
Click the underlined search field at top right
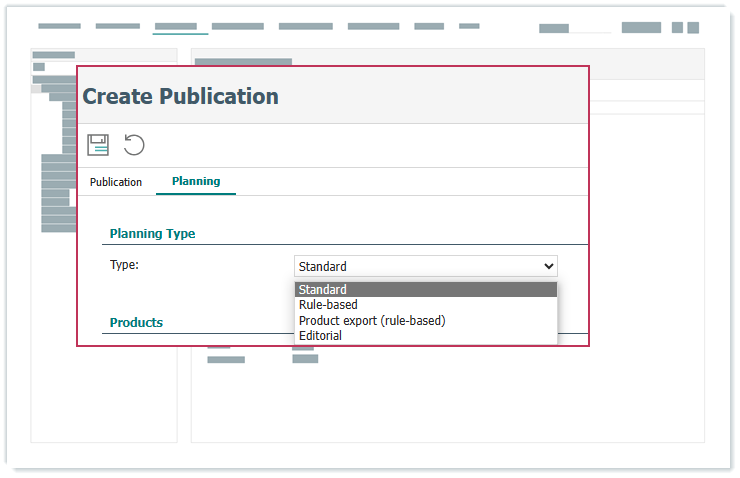tap(575, 29)
